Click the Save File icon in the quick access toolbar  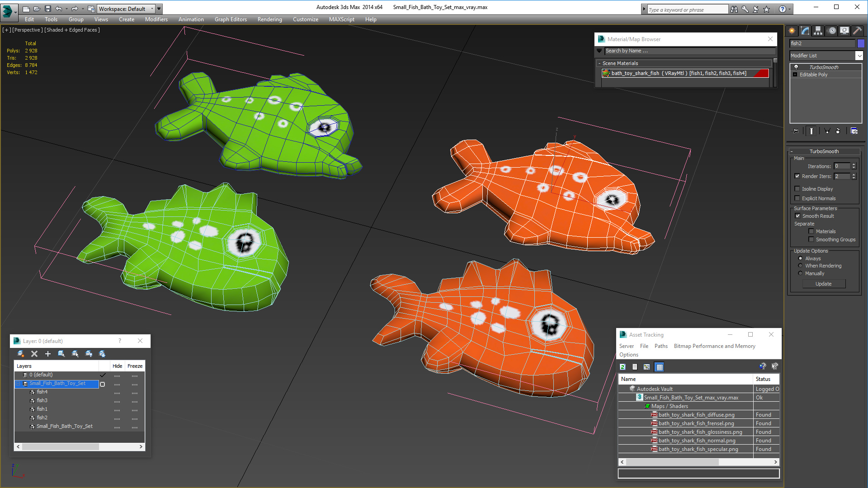point(48,9)
